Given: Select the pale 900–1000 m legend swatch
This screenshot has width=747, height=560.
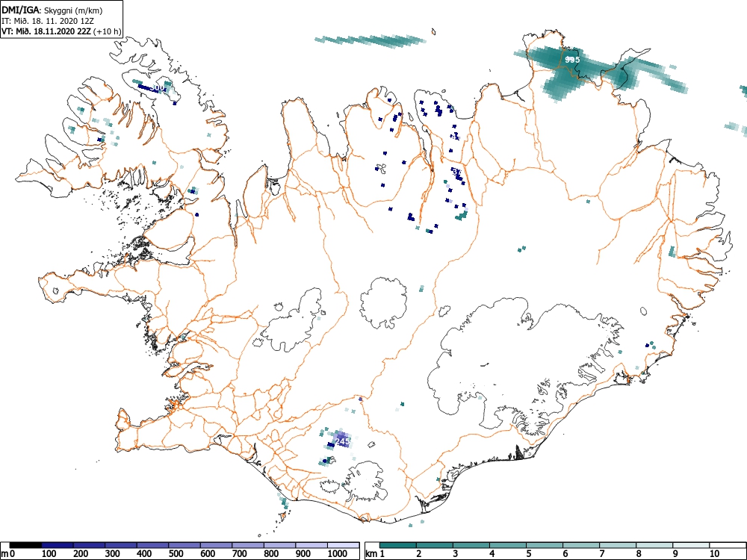Looking at the screenshot, I should [x=311, y=545].
